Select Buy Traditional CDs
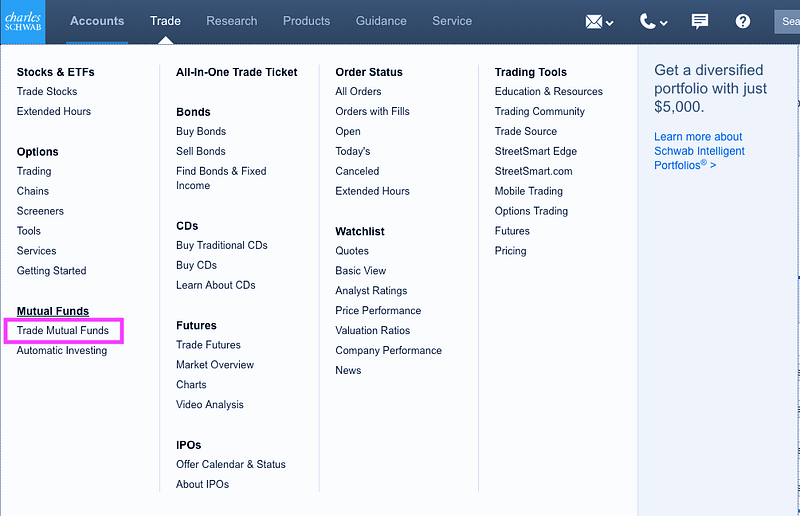Screen dimensions: 800x516 [222, 245]
